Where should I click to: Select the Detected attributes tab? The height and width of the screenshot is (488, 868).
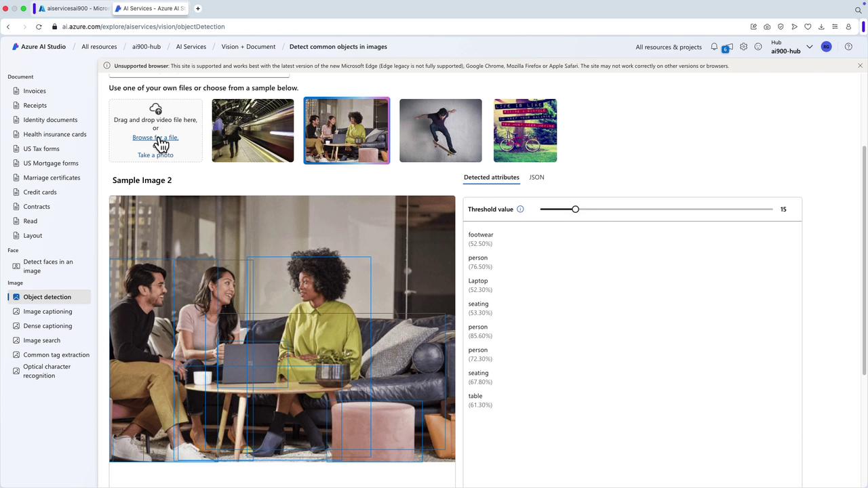point(491,178)
